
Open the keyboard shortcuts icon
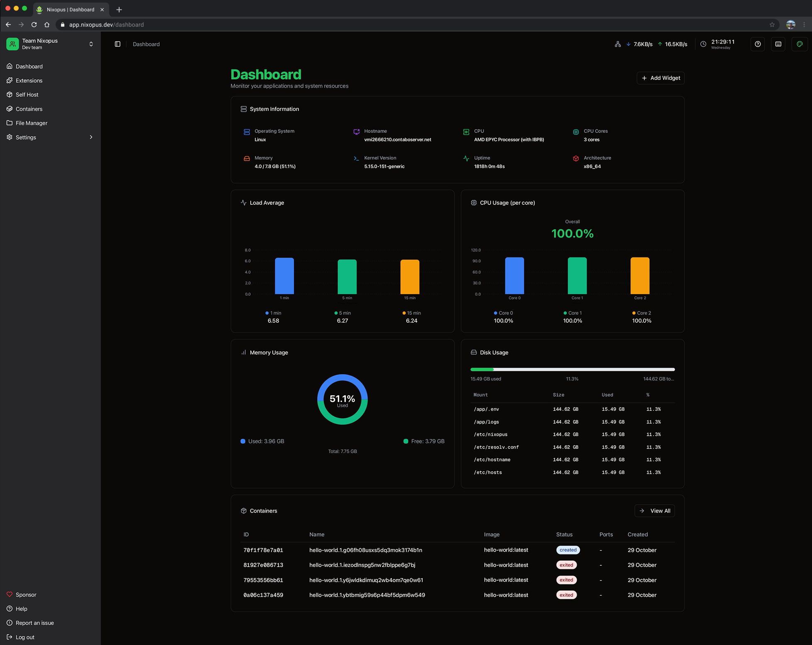[x=778, y=44]
